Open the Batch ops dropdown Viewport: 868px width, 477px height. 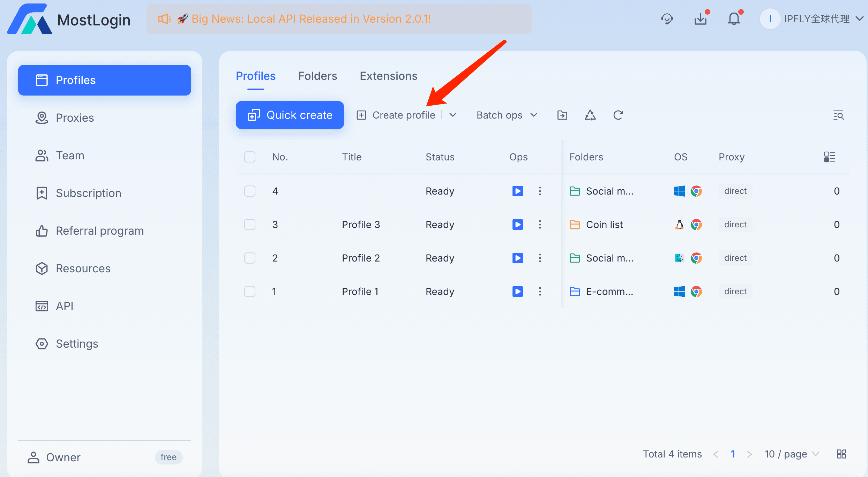click(x=507, y=115)
